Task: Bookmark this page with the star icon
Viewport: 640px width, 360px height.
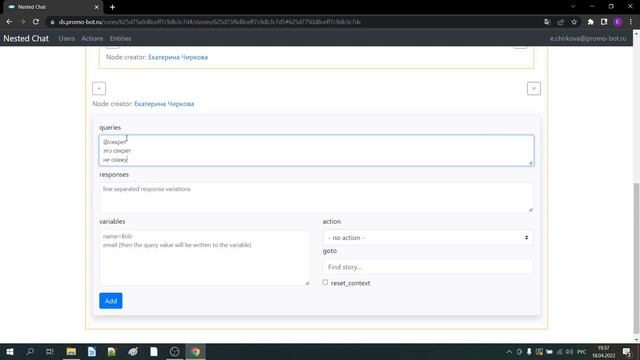Action: coord(574,22)
